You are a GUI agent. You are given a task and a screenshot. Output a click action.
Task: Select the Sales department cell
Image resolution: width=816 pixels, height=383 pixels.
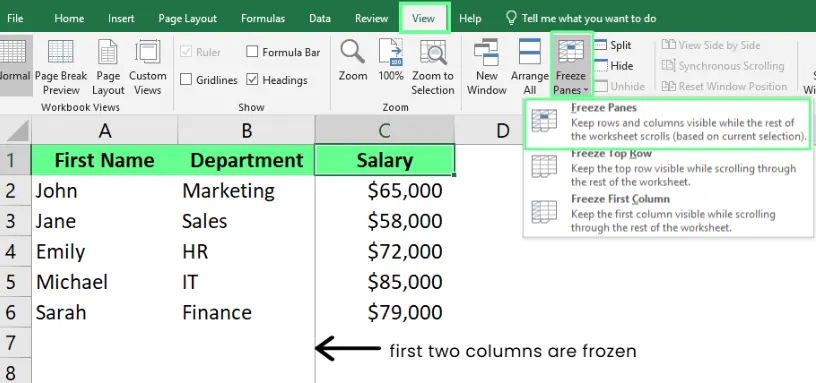tap(246, 221)
